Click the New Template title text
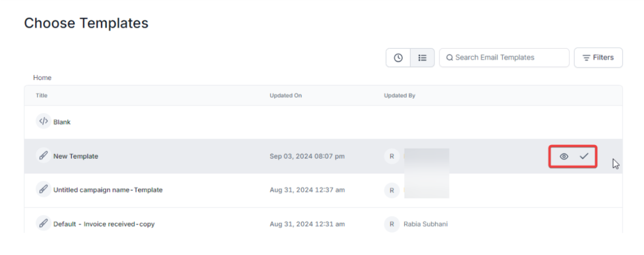This screenshot has height=255, width=644. click(x=76, y=156)
